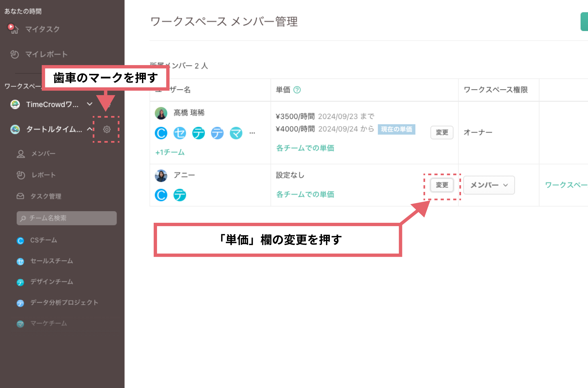The height and width of the screenshot is (388, 588).
Task: Open マイタスク from the sidebar
Action: click(x=42, y=29)
